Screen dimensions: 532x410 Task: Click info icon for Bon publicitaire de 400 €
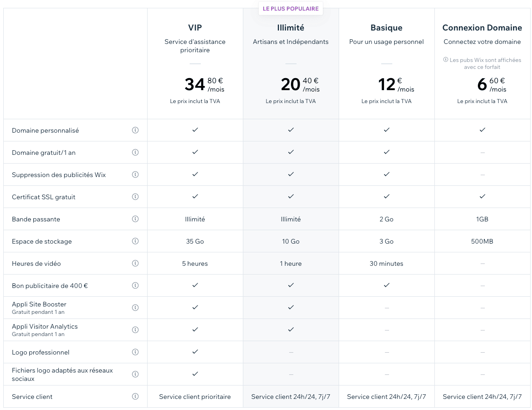tap(135, 286)
